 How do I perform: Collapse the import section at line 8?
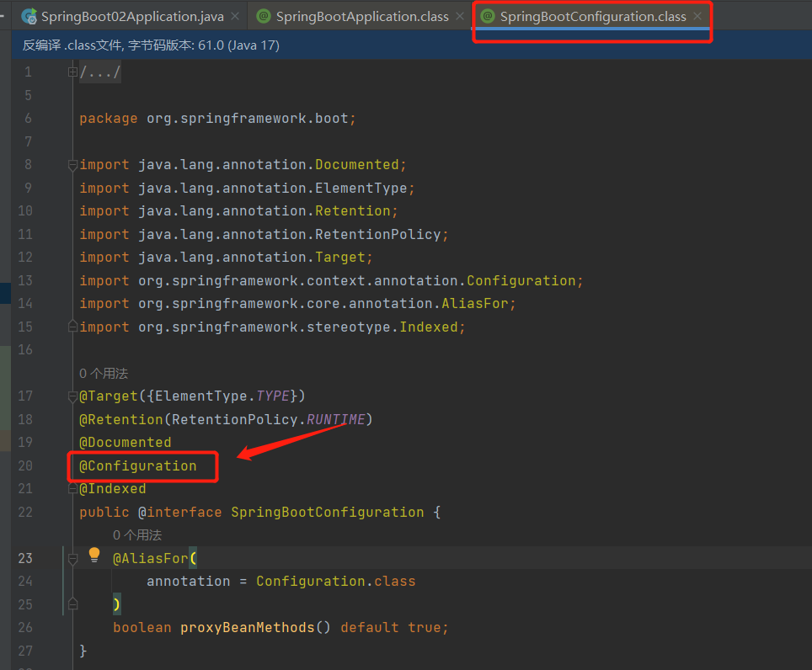73,165
